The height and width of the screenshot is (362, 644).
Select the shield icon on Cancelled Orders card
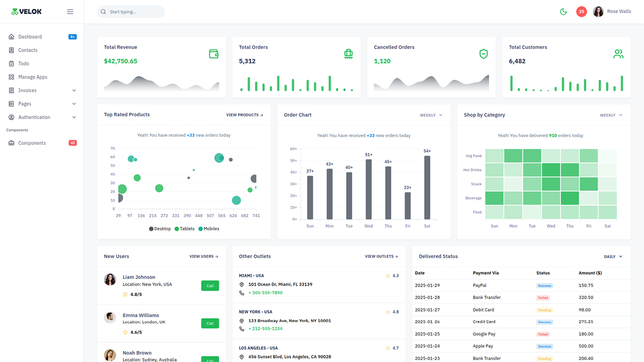(483, 53)
